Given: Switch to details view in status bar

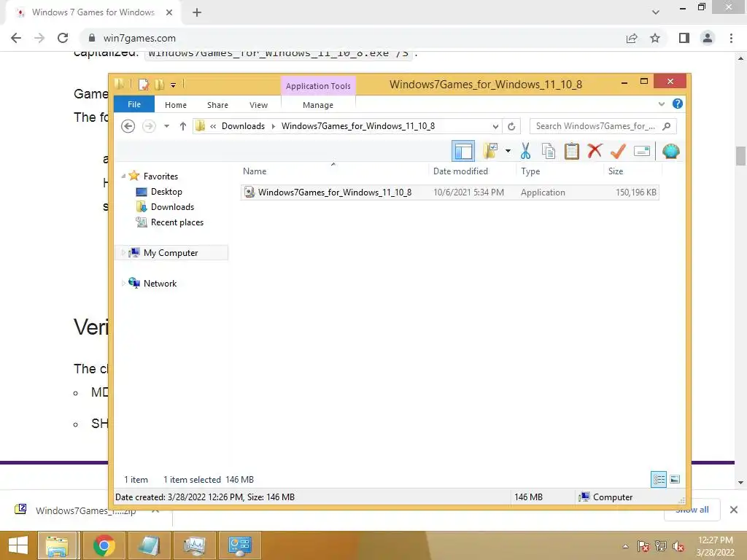Looking at the screenshot, I should click(x=659, y=479).
